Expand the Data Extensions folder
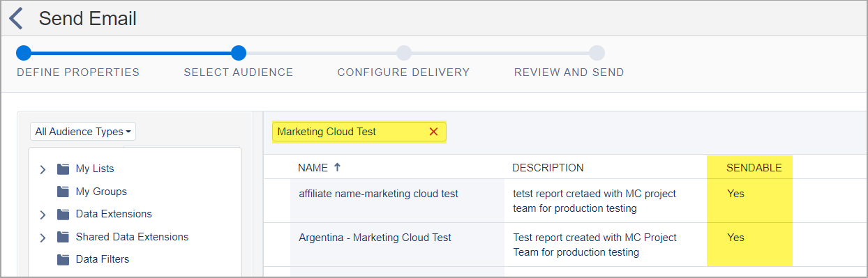868x278 pixels. 43,215
